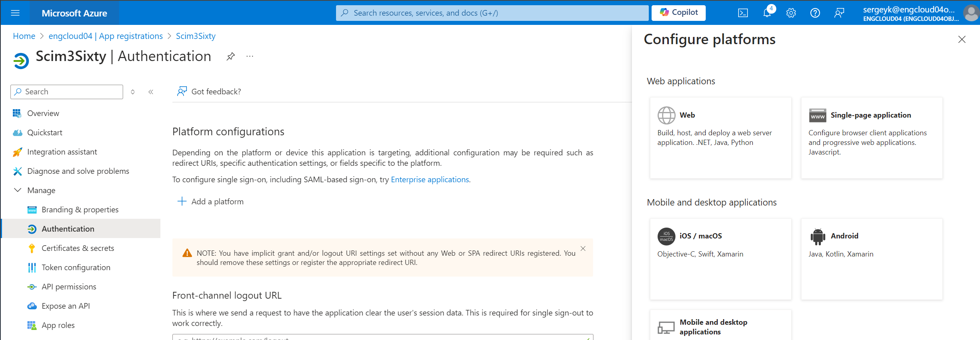980x340 pixels.
Task: Pin the Scim3Sixty Authentication page
Action: pyautogui.click(x=231, y=57)
